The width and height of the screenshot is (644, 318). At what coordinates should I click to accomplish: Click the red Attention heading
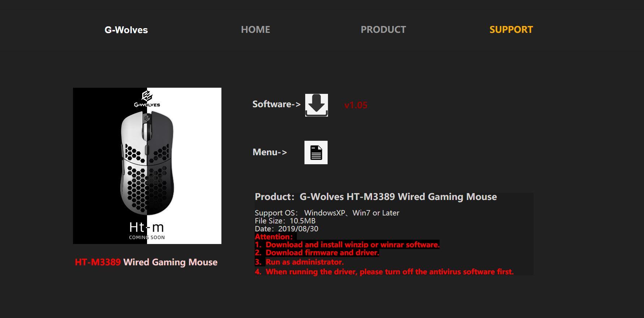click(274, 237)
